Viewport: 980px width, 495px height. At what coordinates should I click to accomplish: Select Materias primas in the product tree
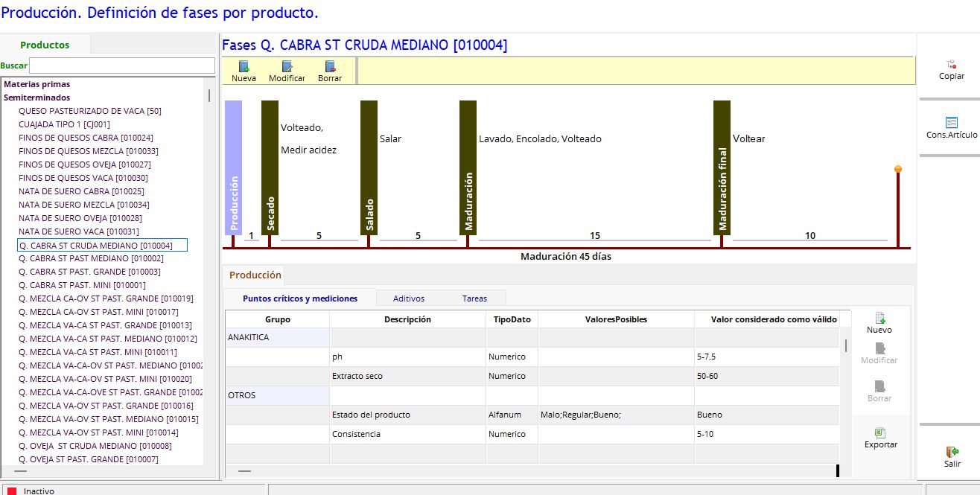[37, 84]
